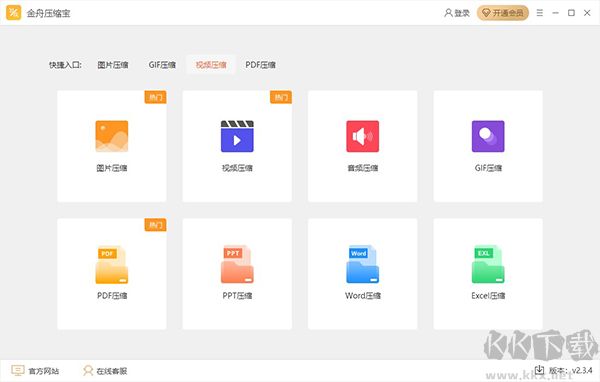Maximize the 金舟压缩宝 window
The image size is (600, 382).
571,13
